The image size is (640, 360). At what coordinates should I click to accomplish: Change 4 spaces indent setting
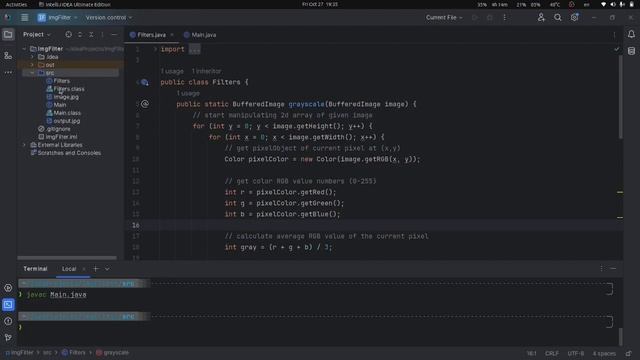click(x=604, y=353)
